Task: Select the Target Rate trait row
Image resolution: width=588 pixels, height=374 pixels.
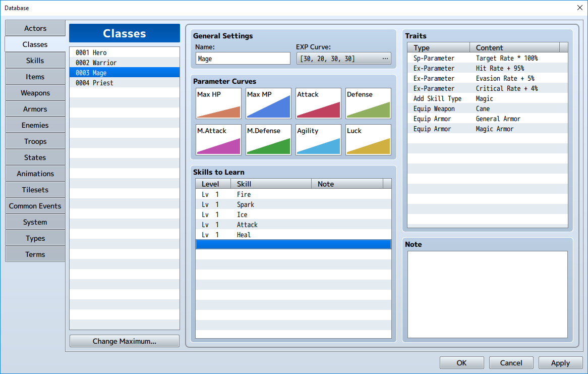Action: 488,58
